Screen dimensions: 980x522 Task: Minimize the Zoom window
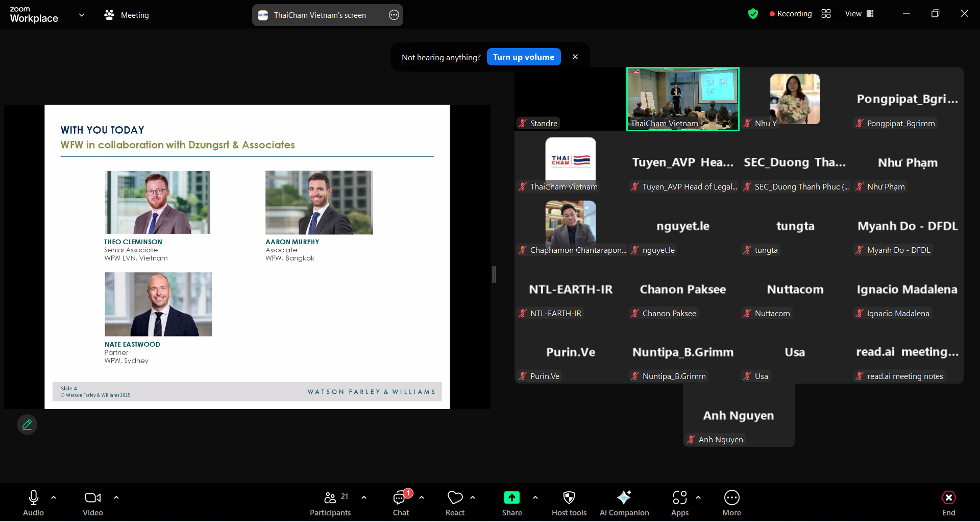tap(906, 14)
